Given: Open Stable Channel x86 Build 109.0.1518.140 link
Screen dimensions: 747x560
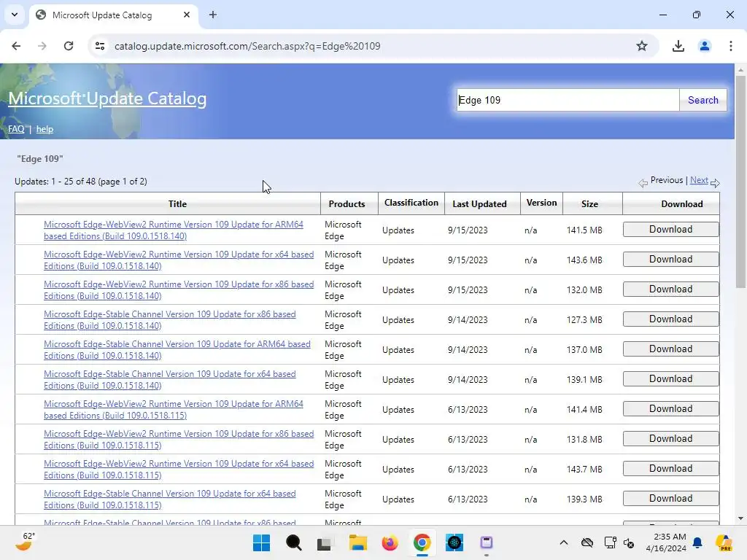Looking at the screenshot, I should 169,320.
